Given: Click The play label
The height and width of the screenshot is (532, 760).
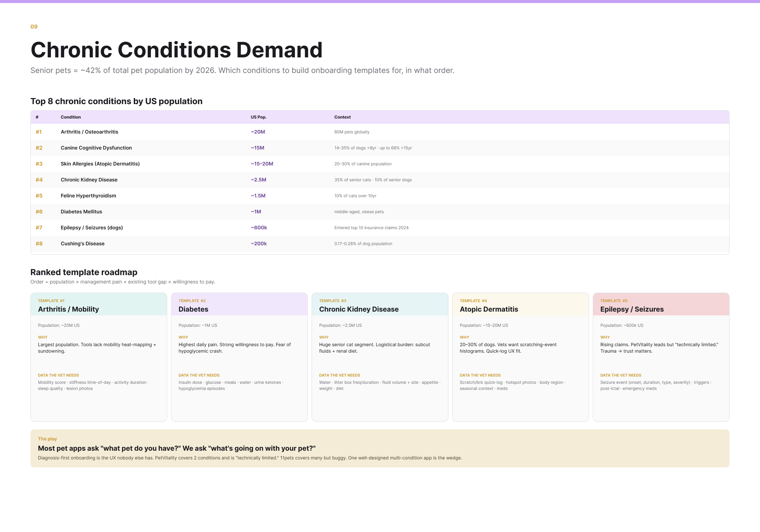Looking at the screenshot, I should tap(47, 439).
